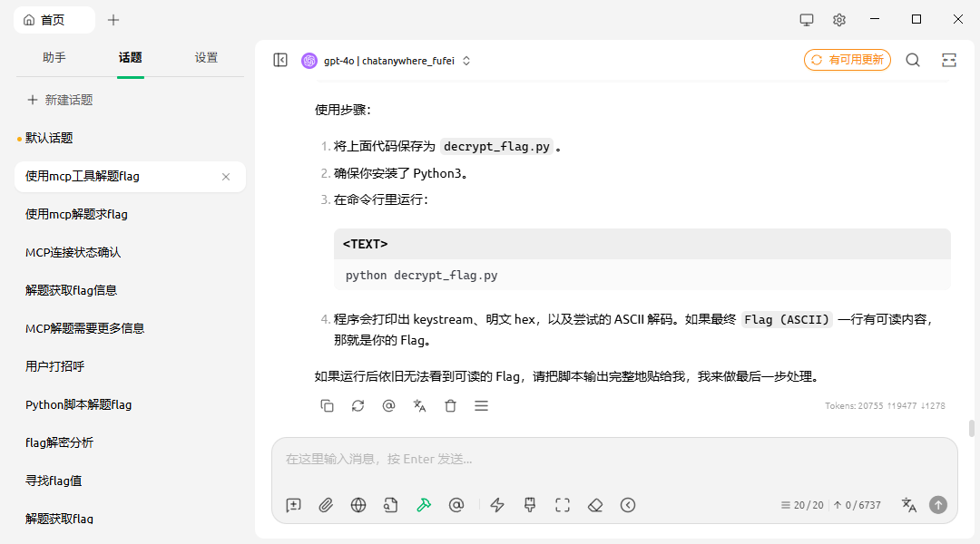This screenshot has height=544, width=980.
Task: Click the quick phrases lightning icon
Action: pyautogui.click(x=496, y=505)
